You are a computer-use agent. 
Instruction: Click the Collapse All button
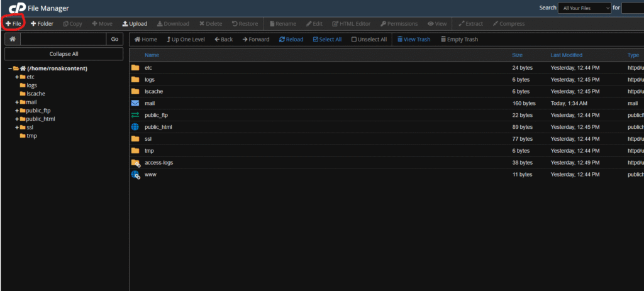click(64, 54)
